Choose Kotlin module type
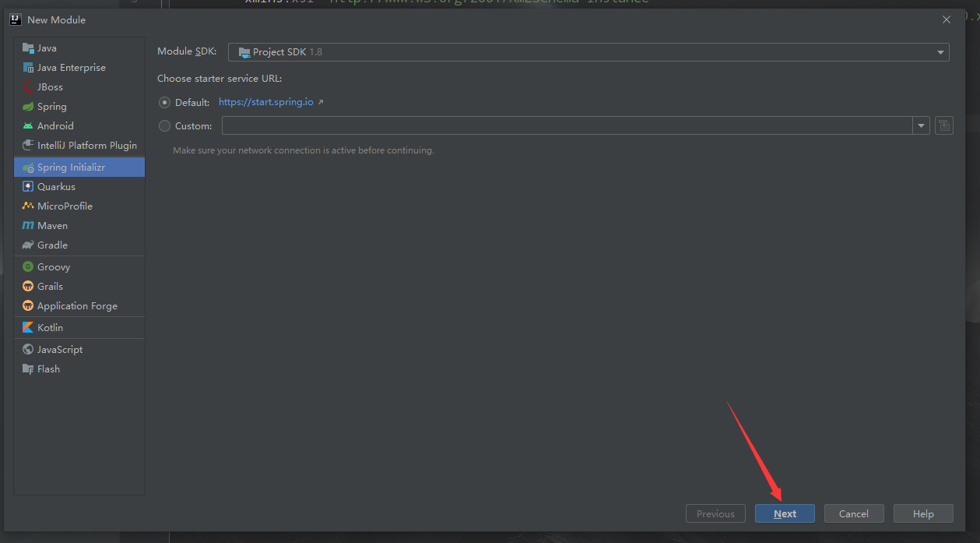The image size is (980, 543). point(79,328)
